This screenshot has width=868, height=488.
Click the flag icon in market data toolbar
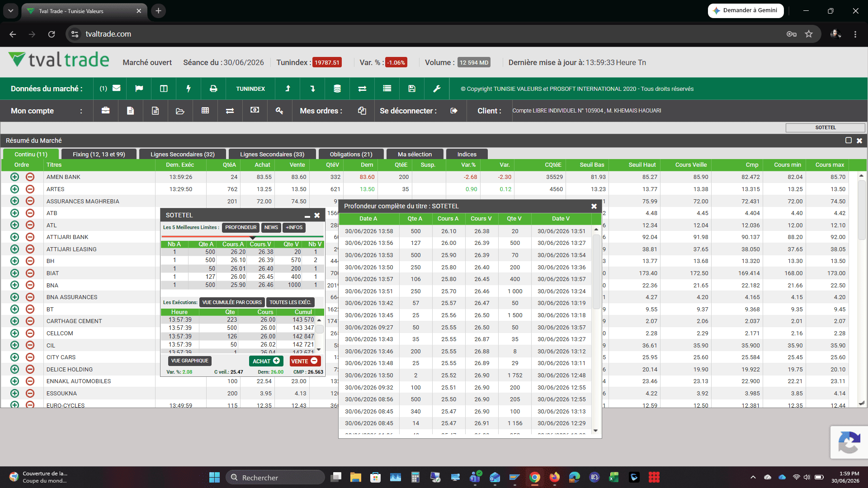click(139, 89)
